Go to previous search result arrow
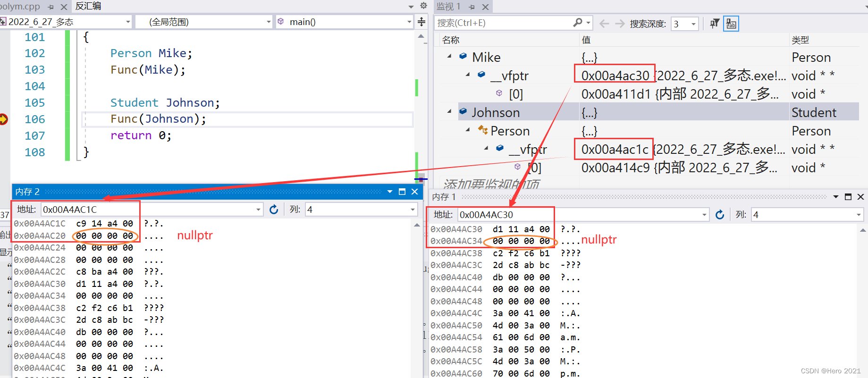The image size is (868, 378). 604,24
